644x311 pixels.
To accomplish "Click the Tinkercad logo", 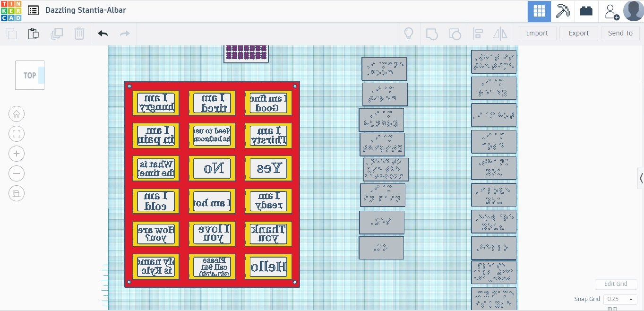I will coord(11,11).
